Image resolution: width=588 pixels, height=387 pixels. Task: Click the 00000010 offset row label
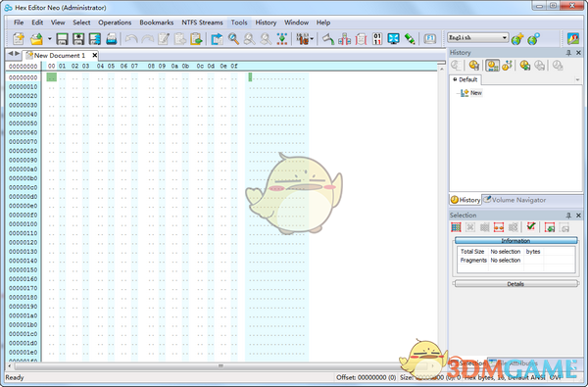pos(24,86)
